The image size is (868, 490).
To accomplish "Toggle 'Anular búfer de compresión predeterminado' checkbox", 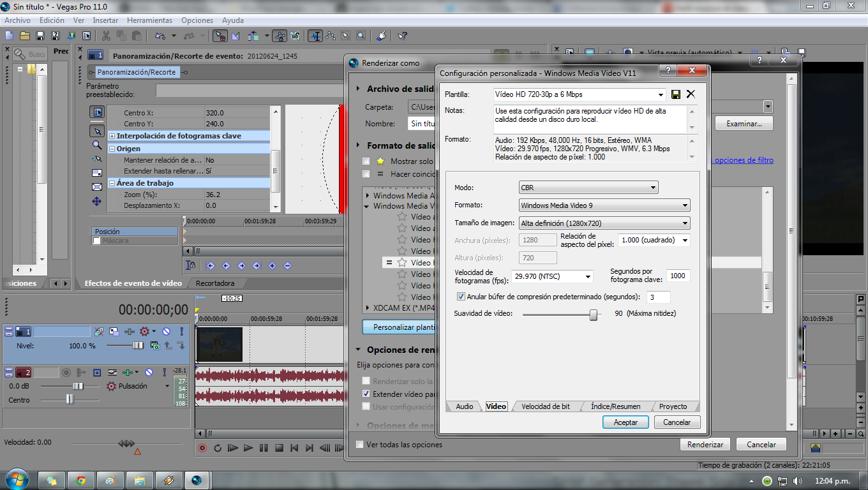I will pyautogui.click(x=461, y=297).
